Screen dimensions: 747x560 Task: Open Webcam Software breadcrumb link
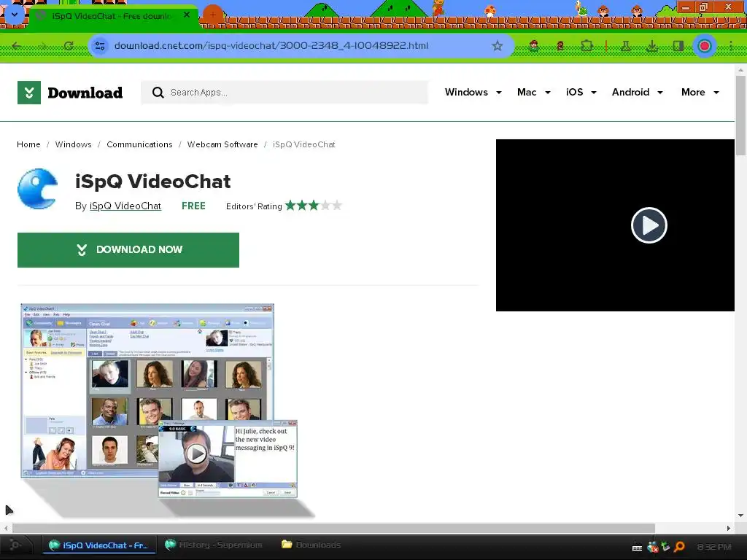pyautogui.click(x=222, y=144)
